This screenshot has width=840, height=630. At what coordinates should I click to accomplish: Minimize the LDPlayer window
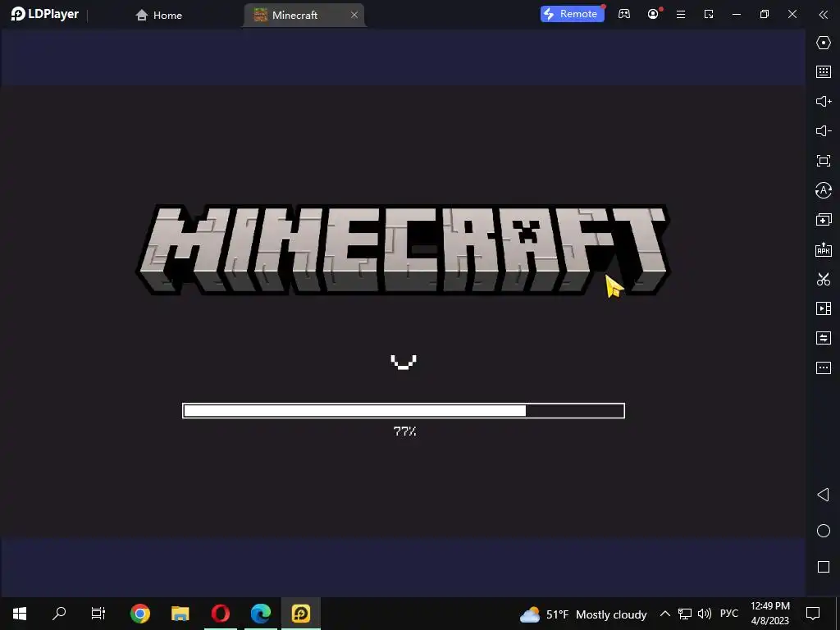coord(737,15)
